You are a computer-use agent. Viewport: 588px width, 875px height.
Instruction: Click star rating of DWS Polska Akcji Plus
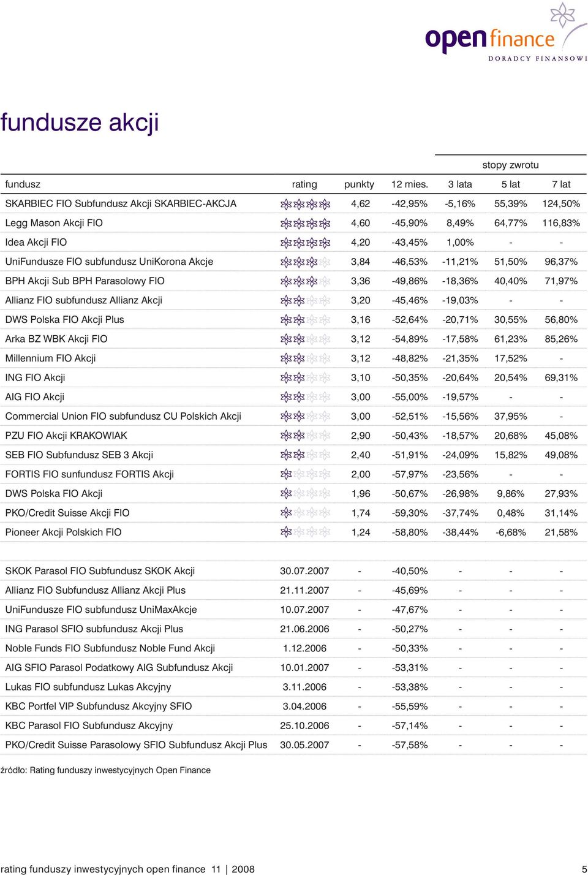point(306,320)
